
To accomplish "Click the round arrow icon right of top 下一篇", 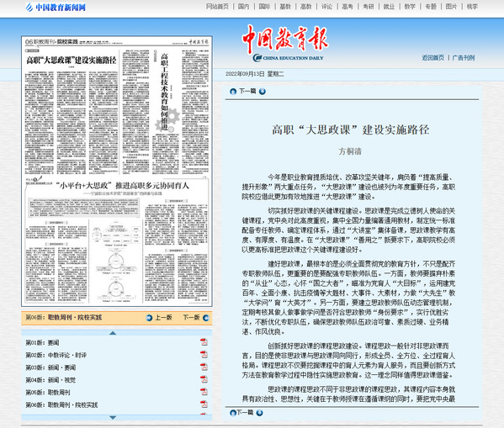I will tap(263, 92).
